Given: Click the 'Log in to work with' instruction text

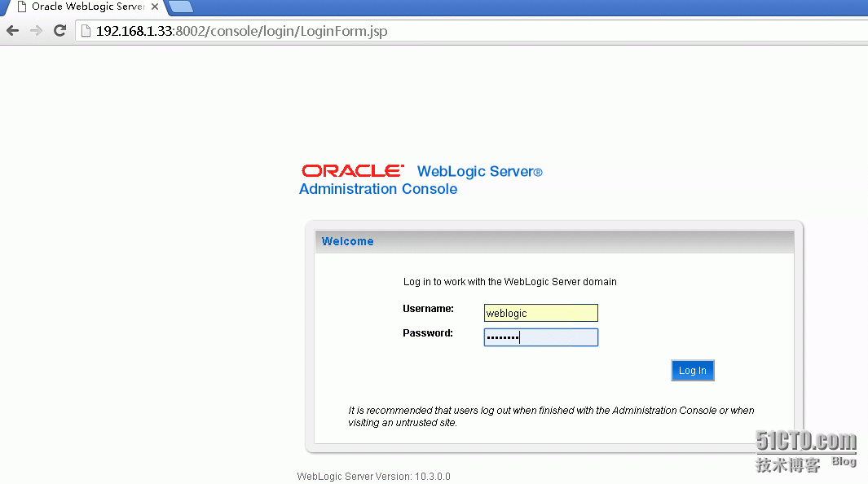Looking at the screenshot, I should (510, 282).
